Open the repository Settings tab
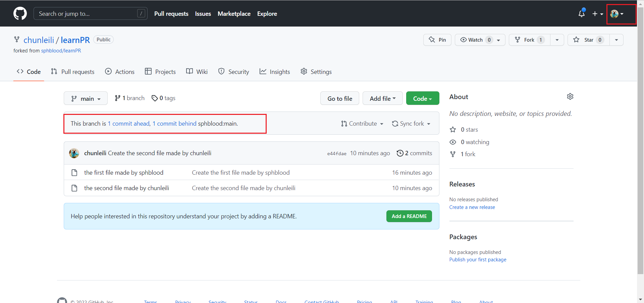This screenshot has height=303, width=644. pos(316,72)
